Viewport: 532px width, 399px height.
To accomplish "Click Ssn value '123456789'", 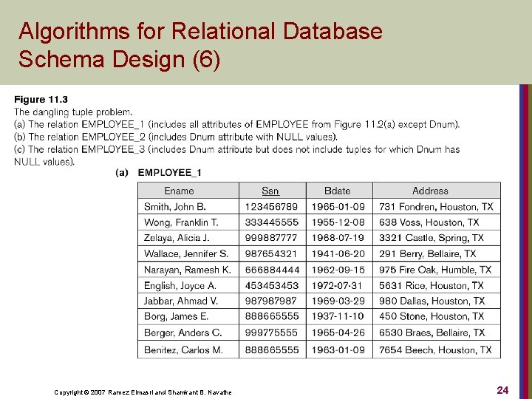I will pyautogui.click(x=271, y=207).
